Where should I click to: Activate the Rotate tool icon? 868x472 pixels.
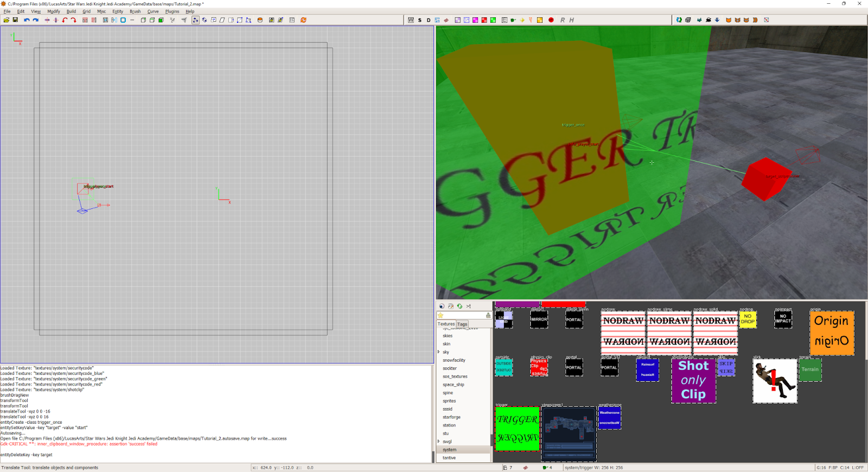tap(205, 20)
